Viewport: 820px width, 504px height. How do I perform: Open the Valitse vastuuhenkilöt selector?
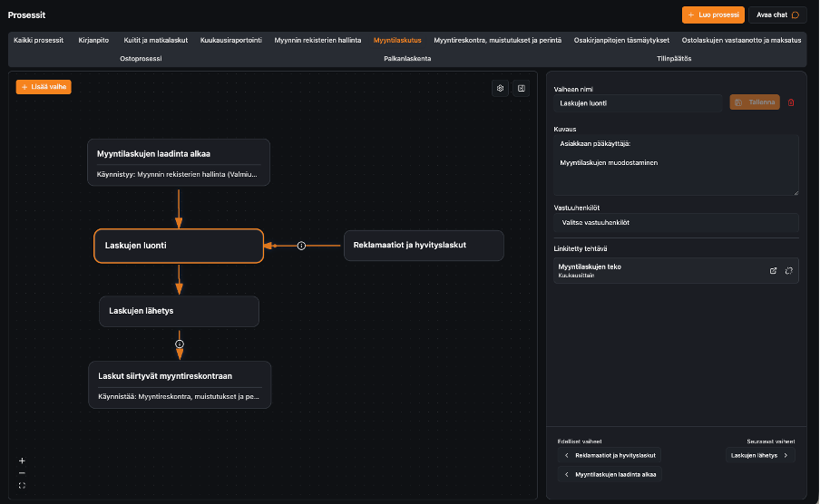(676, 222)
